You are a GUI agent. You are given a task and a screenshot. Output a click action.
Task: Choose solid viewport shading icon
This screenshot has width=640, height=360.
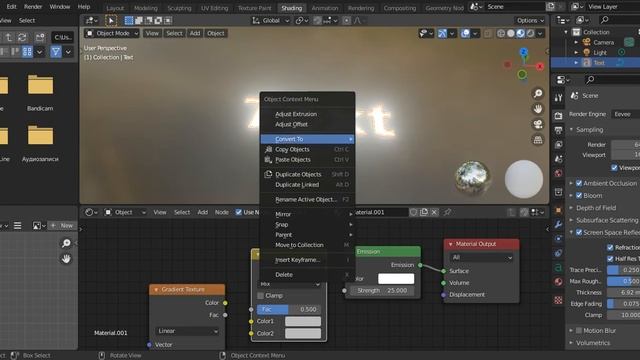pos(511,33)
